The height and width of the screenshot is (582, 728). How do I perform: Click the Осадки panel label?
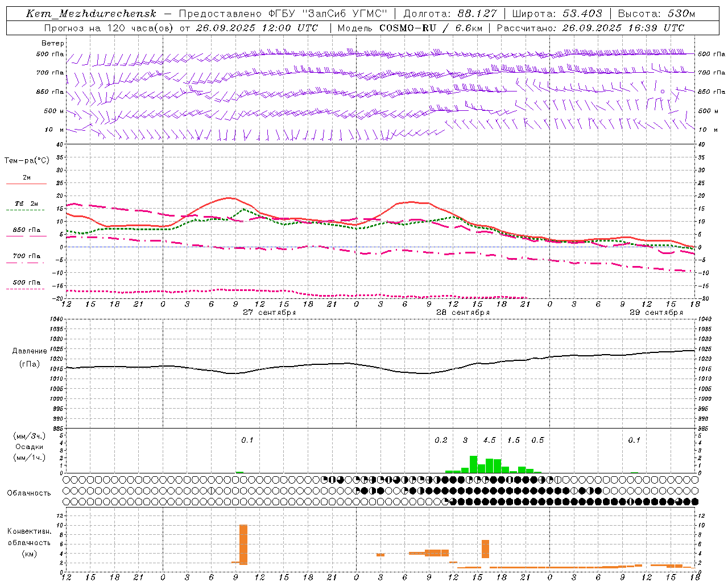tap(30, 447)
